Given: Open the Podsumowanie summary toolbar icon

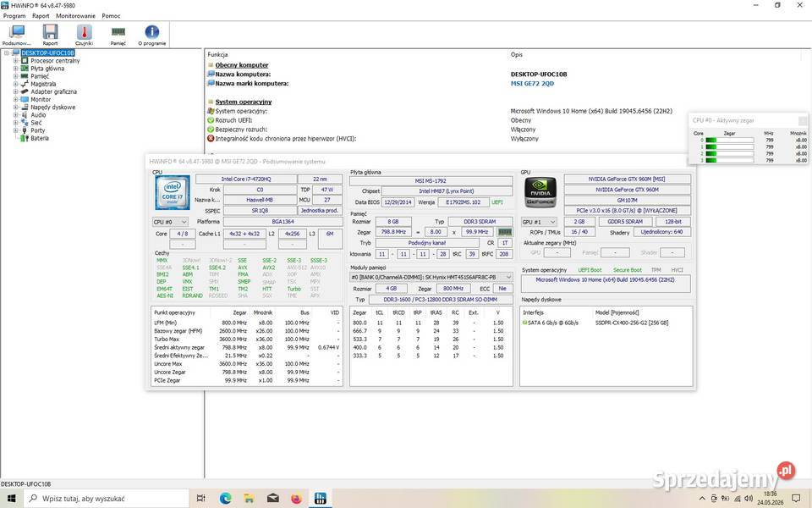Looking at the screenshot, I should [x=17, y=33].
